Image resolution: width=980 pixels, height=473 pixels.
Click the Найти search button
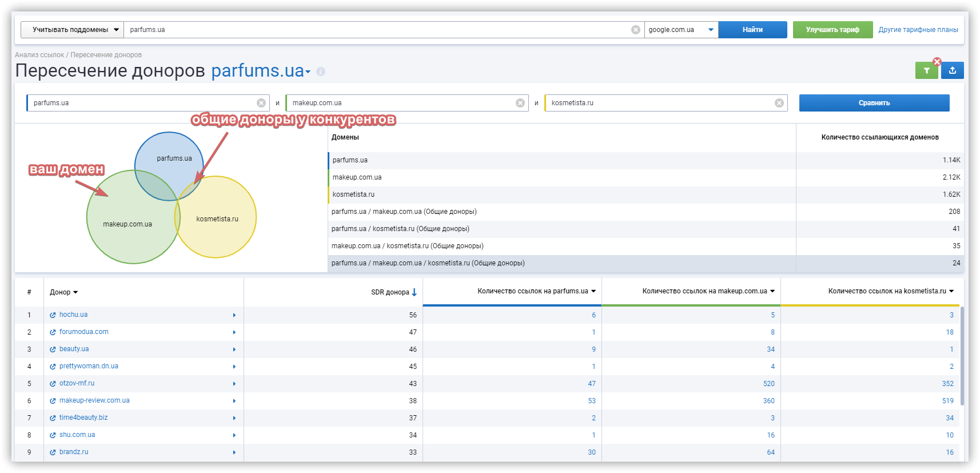[x=752, y=30]
